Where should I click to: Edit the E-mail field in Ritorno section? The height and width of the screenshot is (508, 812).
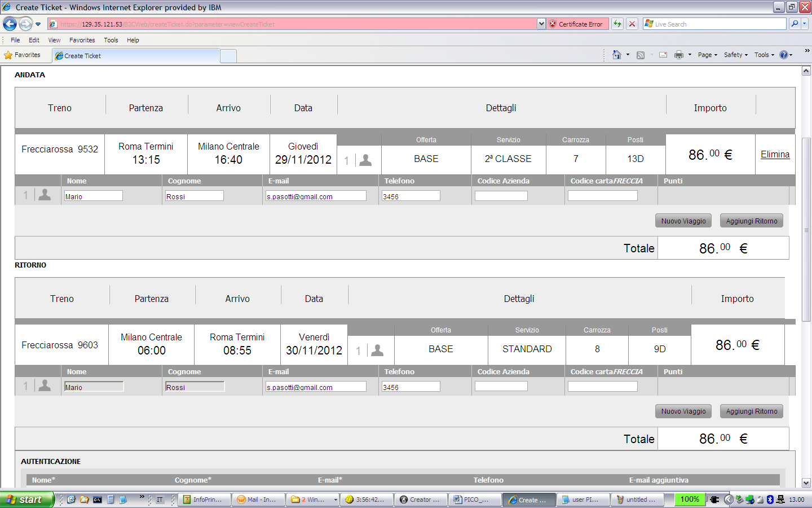coord(316,387)
